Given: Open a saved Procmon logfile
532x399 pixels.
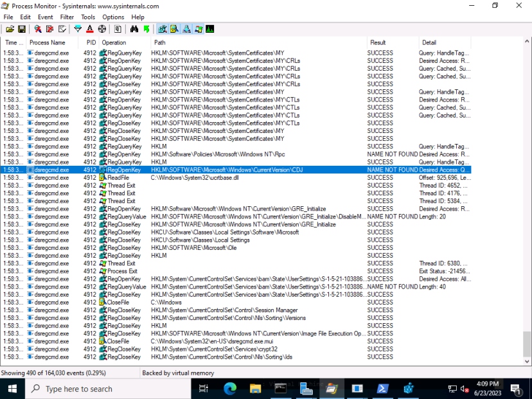Looking at the screenshot, I should click(x=9, y=29).
